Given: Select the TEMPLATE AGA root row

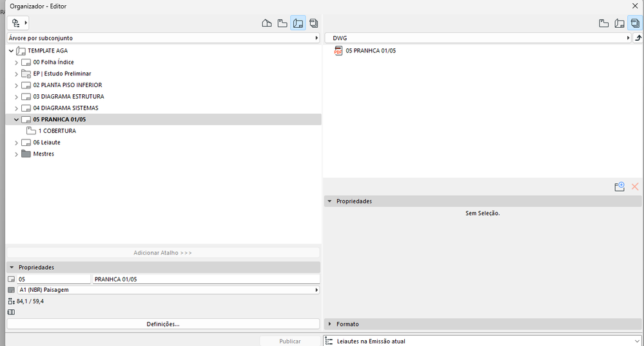Looking at the screenshot, I should click(163, 50).
